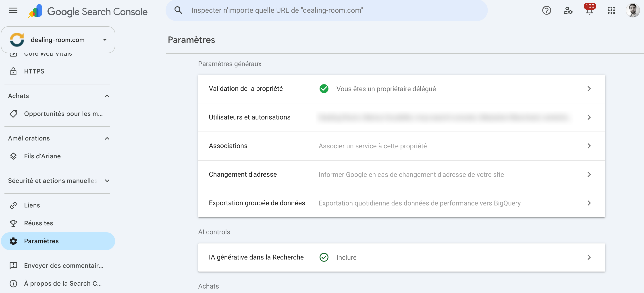Image resolution: width=644 pixels, height=293 pixels.
Task: Open À propos de la Search Console
Action: coord(58,283)
